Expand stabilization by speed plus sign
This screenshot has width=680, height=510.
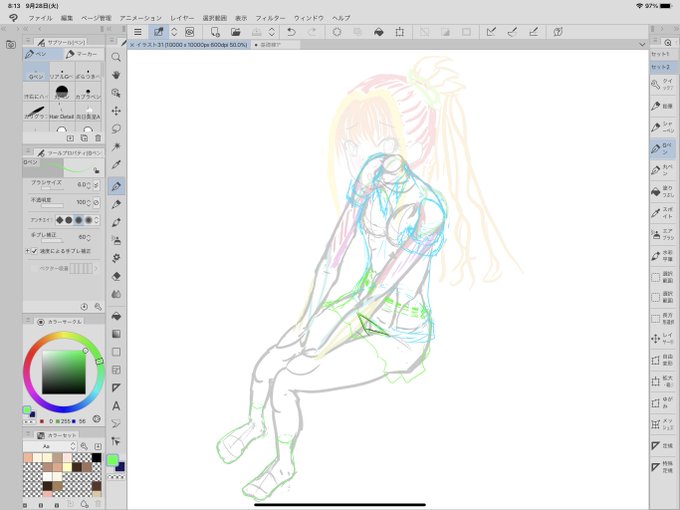coord(27,251)
